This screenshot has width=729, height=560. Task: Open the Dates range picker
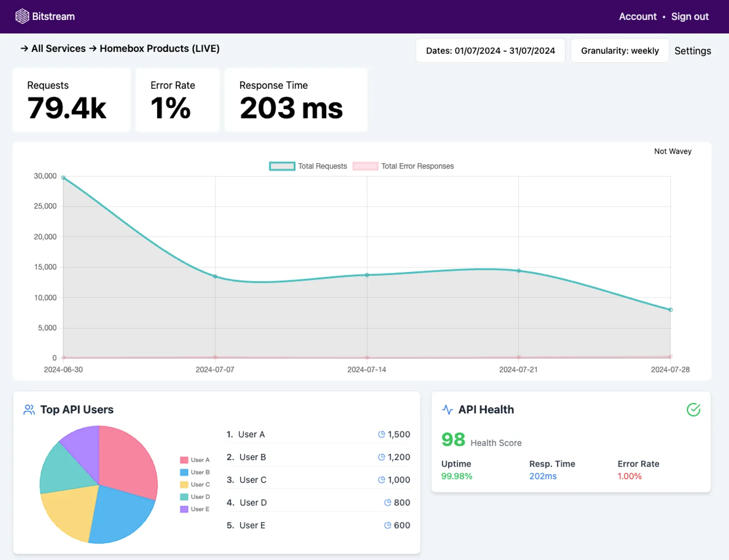click(x=490, y=51)
